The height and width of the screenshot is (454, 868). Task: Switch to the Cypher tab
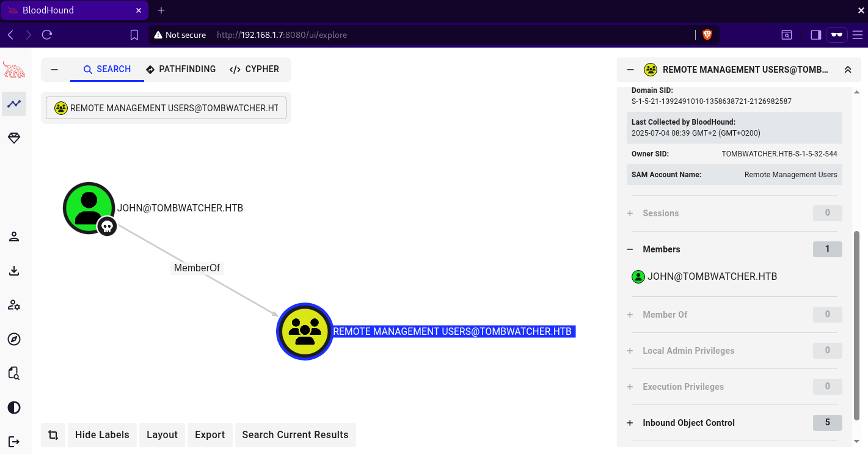(254, 70)
